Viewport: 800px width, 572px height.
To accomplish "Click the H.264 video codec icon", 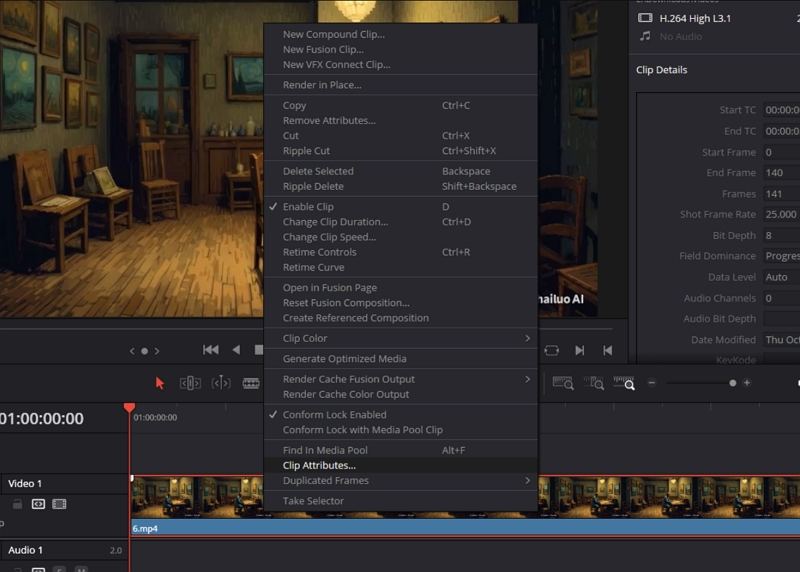I will tap(645, 18).
